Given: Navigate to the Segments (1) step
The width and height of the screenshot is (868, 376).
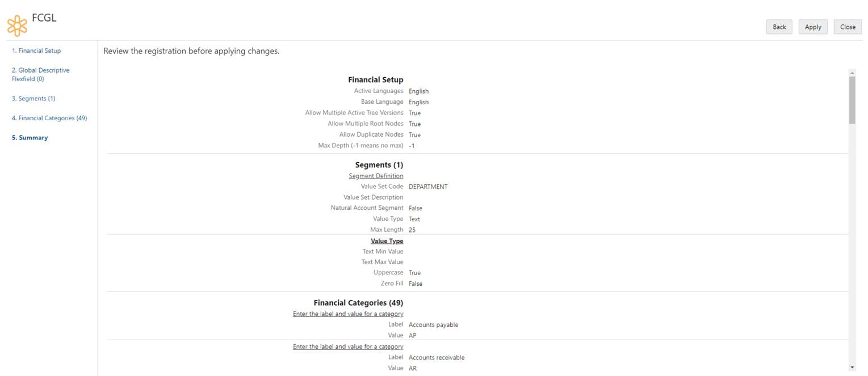Looking at the screenshot, I should coord(33,99).
